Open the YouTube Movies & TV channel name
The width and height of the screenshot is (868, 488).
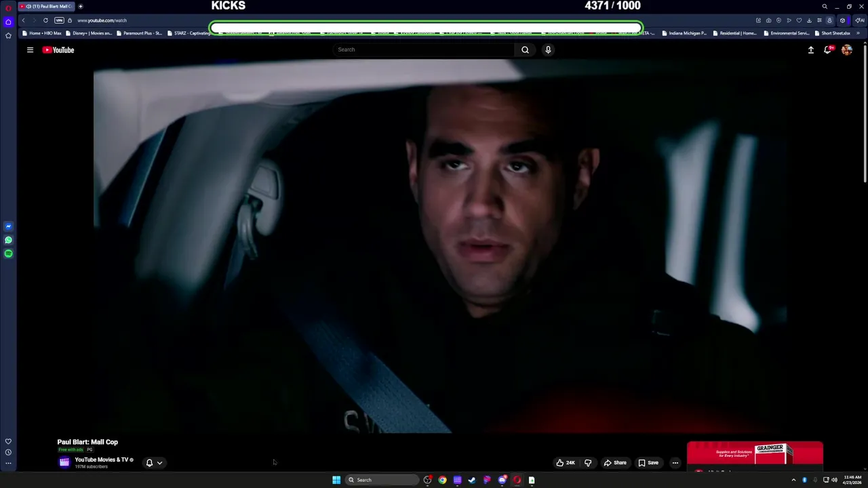[102, 460]
